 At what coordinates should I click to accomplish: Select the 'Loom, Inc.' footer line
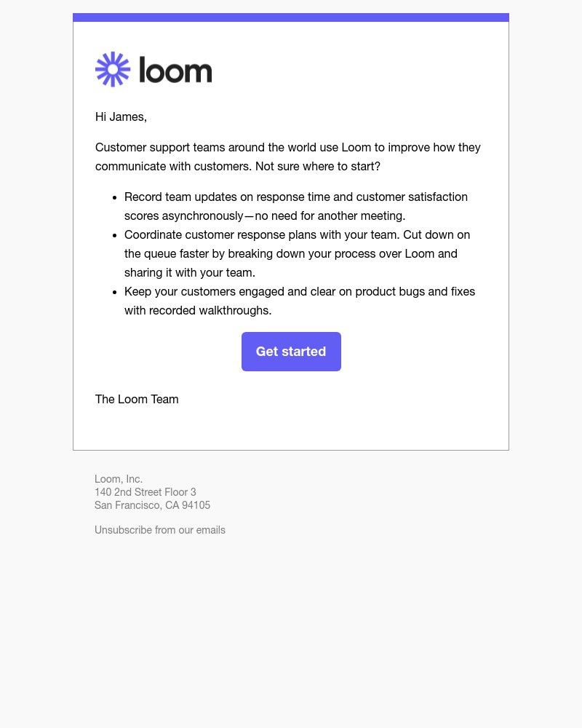(119, 478)
